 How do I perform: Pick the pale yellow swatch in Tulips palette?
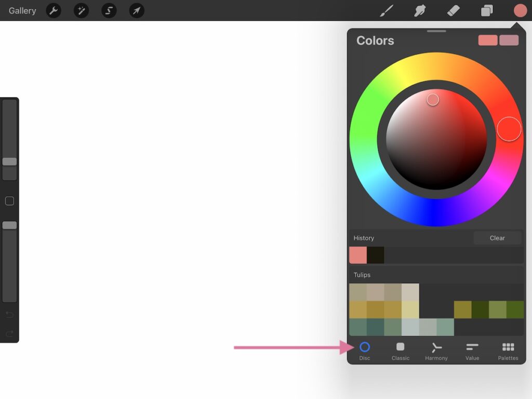410,310
